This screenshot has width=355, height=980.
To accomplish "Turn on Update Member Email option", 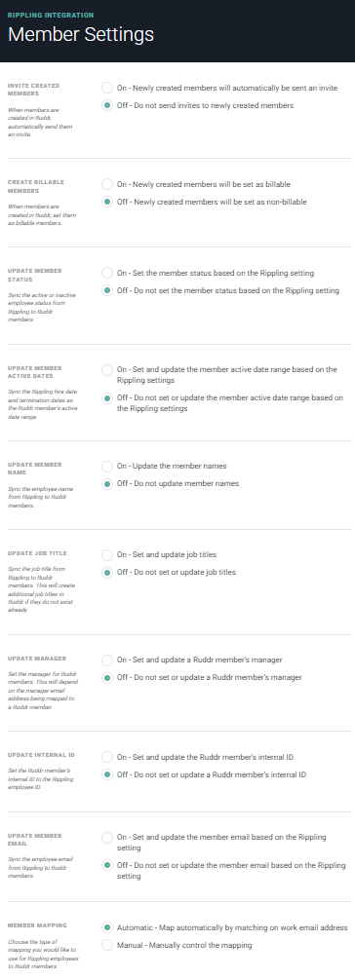I will point(107,837).
